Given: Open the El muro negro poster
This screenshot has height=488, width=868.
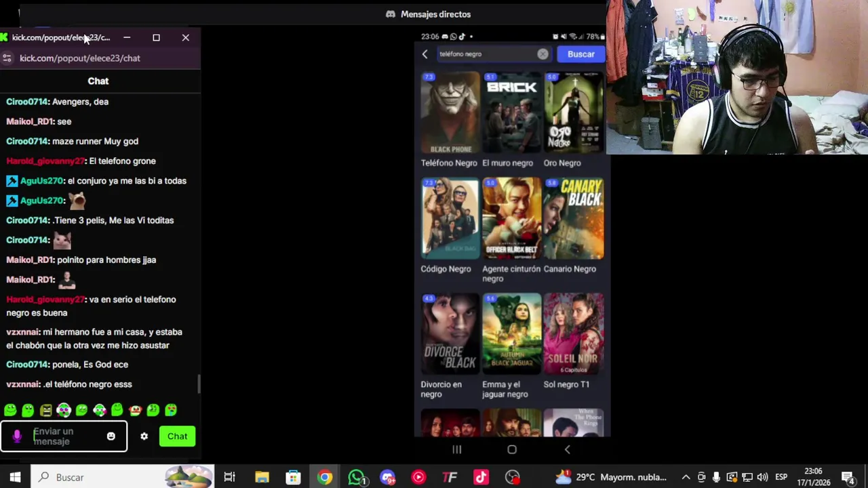Looking at the screenshot, I should point(511,114).
